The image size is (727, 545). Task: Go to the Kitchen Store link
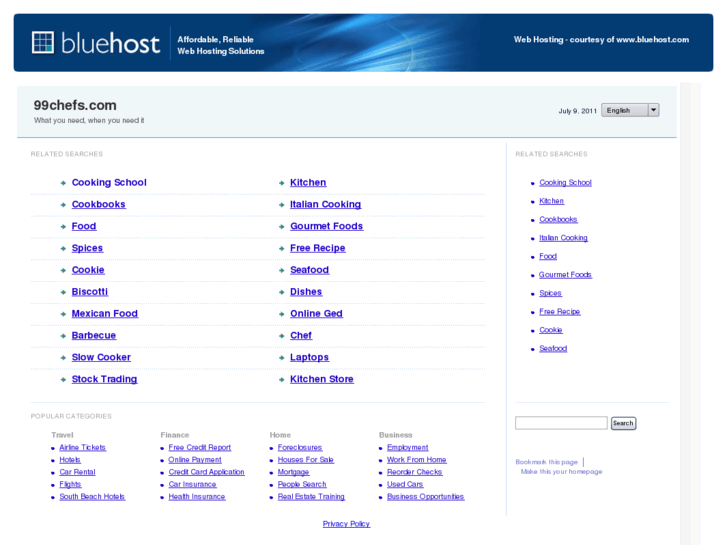[x=322, y=379]
